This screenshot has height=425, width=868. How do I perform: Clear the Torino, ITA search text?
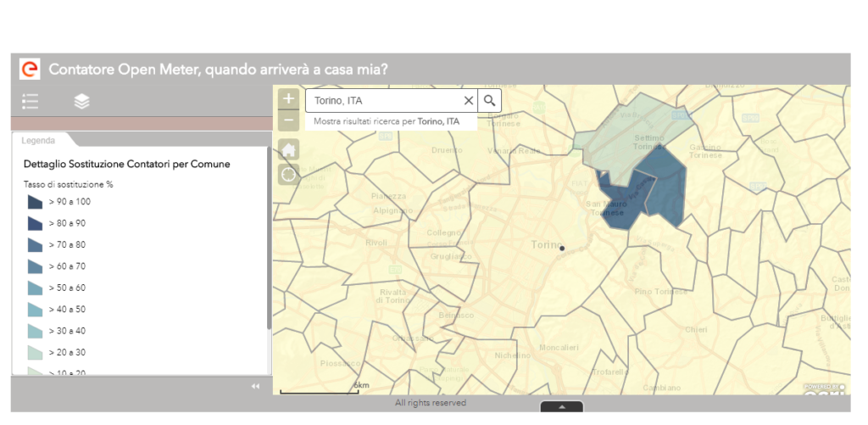[468, 100]
